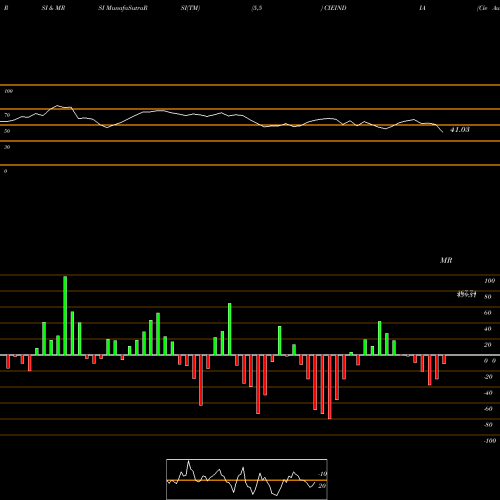Screen dimensions: 500x500
Task: Click the 40 label on MR axis
Action: click(x=488, y=329)
